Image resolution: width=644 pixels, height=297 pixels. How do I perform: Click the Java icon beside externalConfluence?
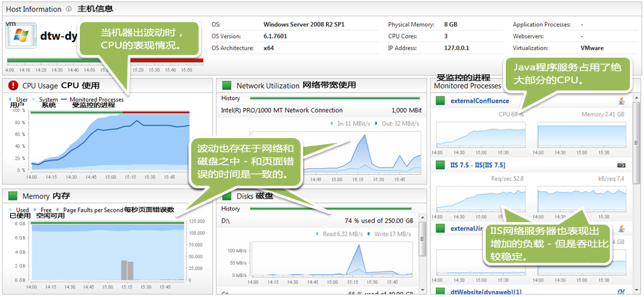(621, 101)
